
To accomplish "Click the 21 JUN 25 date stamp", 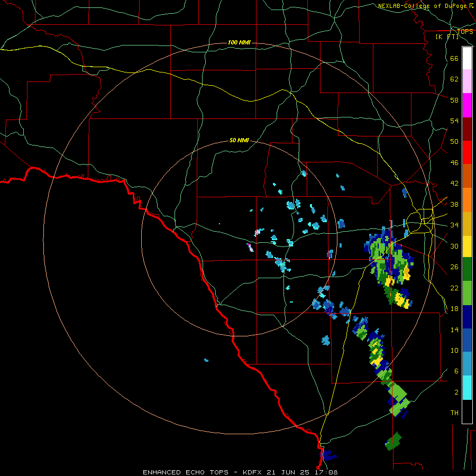I will click(x=288, y=472).
